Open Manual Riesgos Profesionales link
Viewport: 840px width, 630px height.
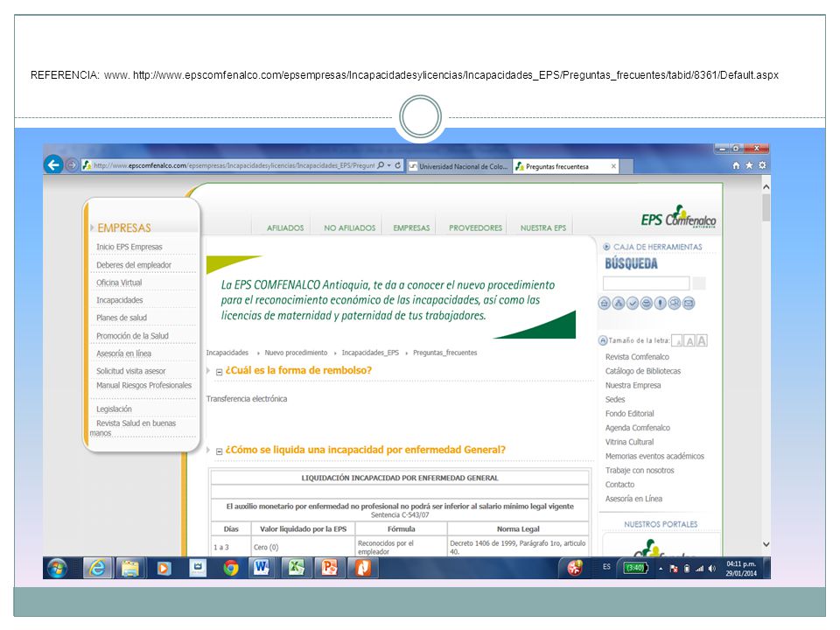tap(143, 385)
